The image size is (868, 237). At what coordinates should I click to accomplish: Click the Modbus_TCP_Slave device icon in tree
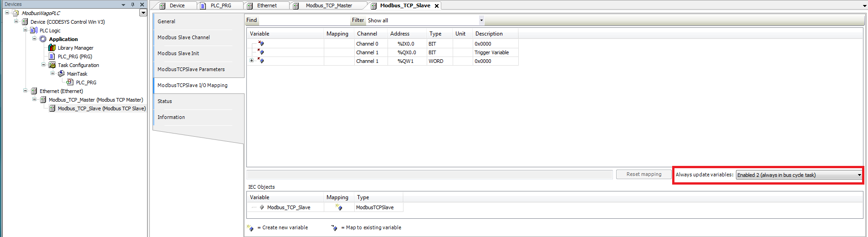pos(52,108)
